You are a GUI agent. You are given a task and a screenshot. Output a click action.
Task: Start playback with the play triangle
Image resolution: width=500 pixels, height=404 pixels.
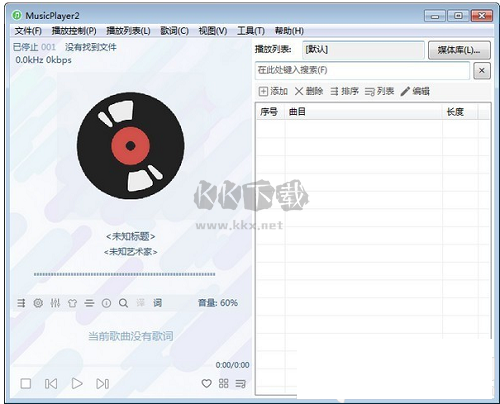(77, 383)
